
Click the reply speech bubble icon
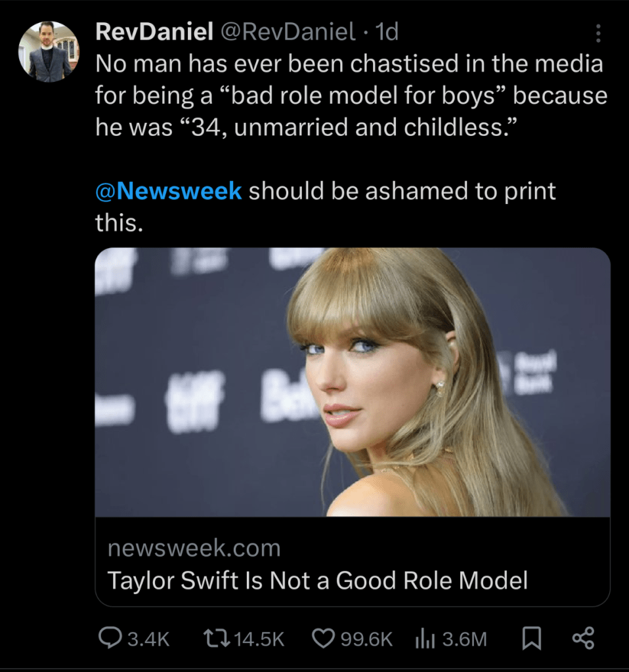[108, 639]
